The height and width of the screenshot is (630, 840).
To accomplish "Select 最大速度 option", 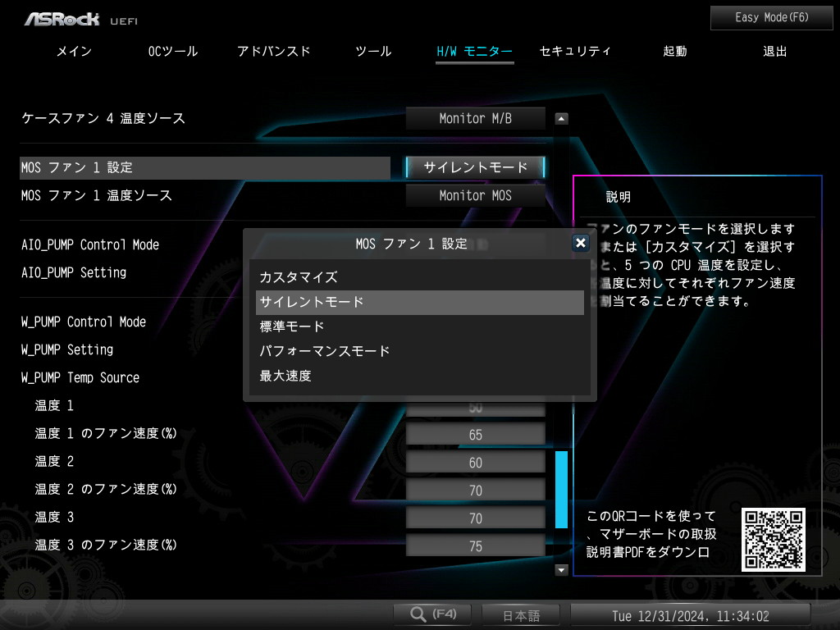I will [419, 376].
